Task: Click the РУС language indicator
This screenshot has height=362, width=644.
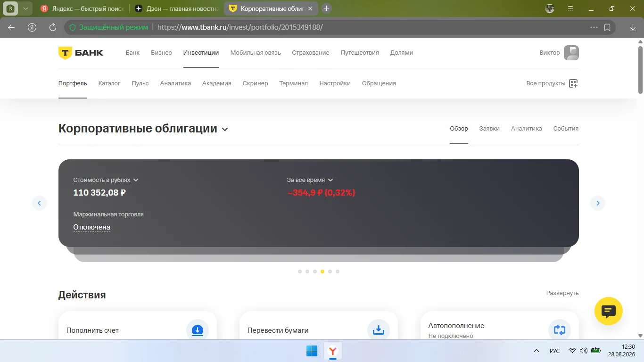Action: point(555,351)
